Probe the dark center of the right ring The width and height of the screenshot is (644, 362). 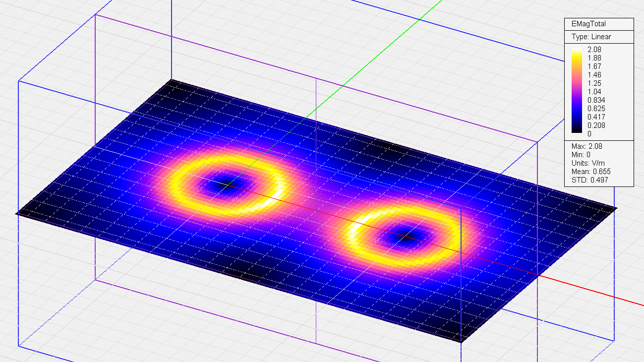click(406, 235)
